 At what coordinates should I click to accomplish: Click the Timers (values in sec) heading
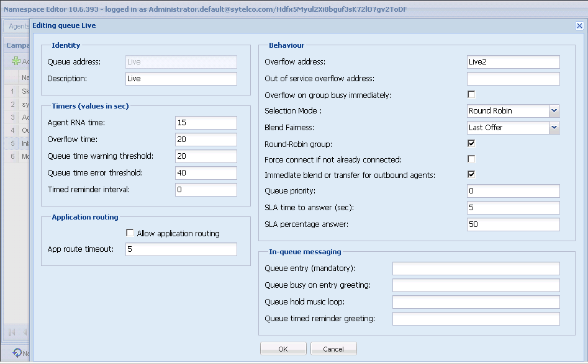pyautogui.click(x=90, y=106)
